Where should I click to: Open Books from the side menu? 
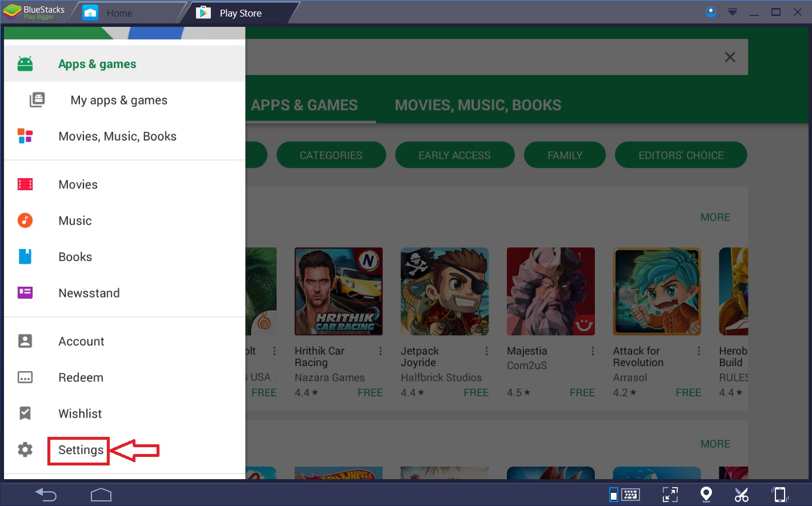125,256
